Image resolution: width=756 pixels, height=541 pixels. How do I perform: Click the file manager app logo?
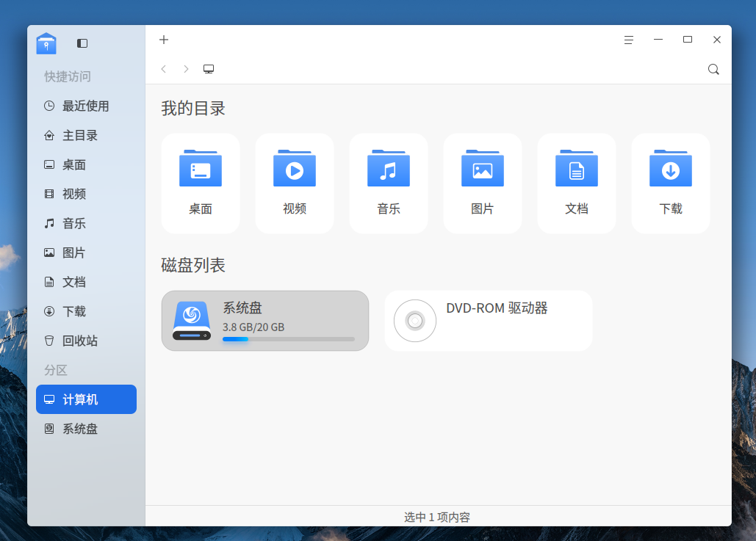46,43
